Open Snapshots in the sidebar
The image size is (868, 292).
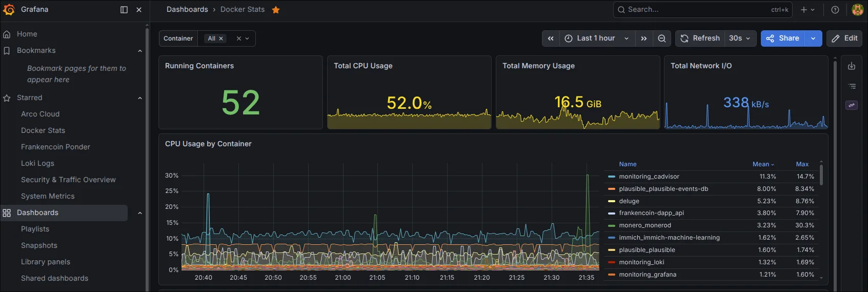pyautogui.click(x=39, y=245)
